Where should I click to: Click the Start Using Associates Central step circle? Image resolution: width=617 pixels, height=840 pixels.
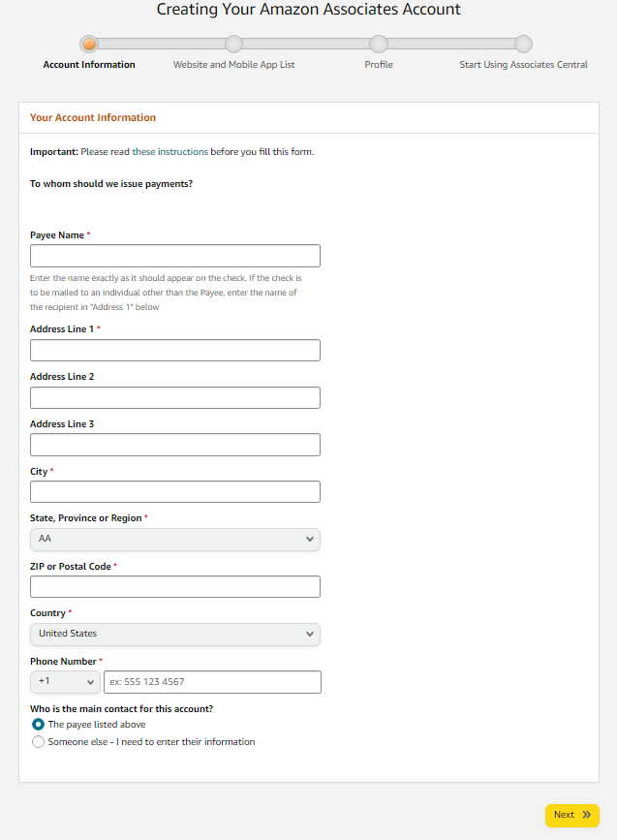[x=523, y=44]
